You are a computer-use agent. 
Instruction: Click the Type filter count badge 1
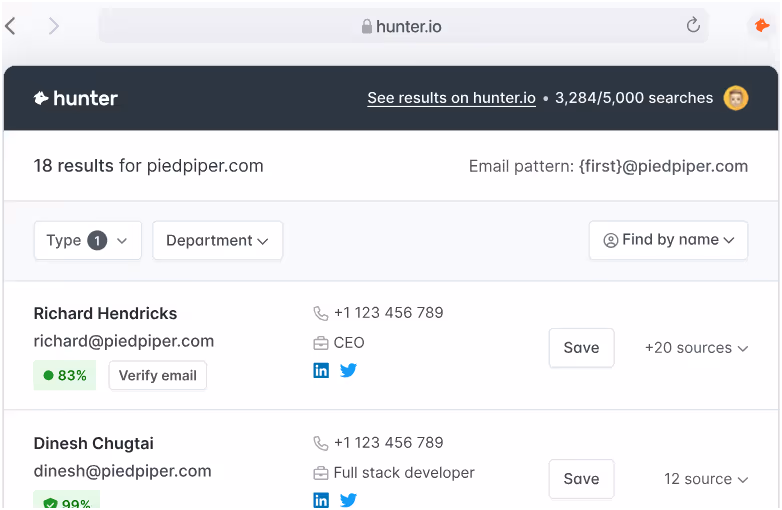click(x=97, y=241)
